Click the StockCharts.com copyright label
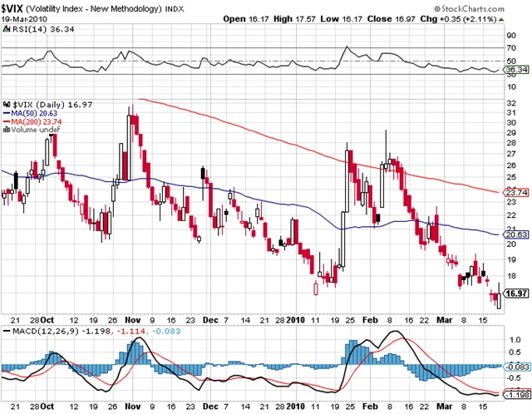 point(470,9)
